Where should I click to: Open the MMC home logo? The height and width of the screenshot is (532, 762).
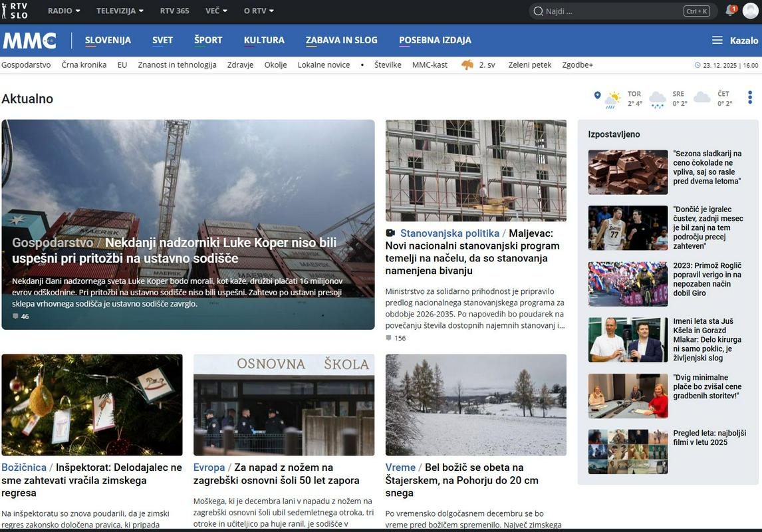(29, 41)
